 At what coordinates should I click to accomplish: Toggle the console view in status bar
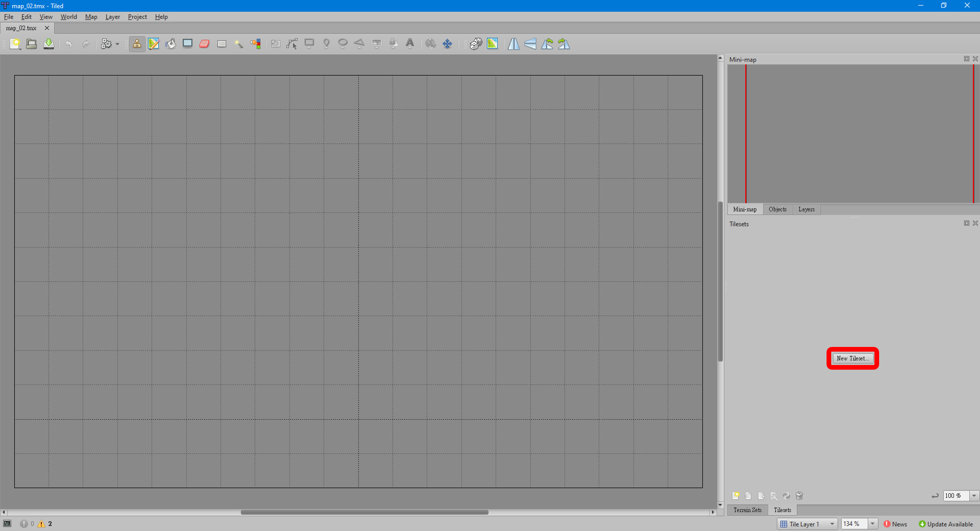[x=7, y=524]
